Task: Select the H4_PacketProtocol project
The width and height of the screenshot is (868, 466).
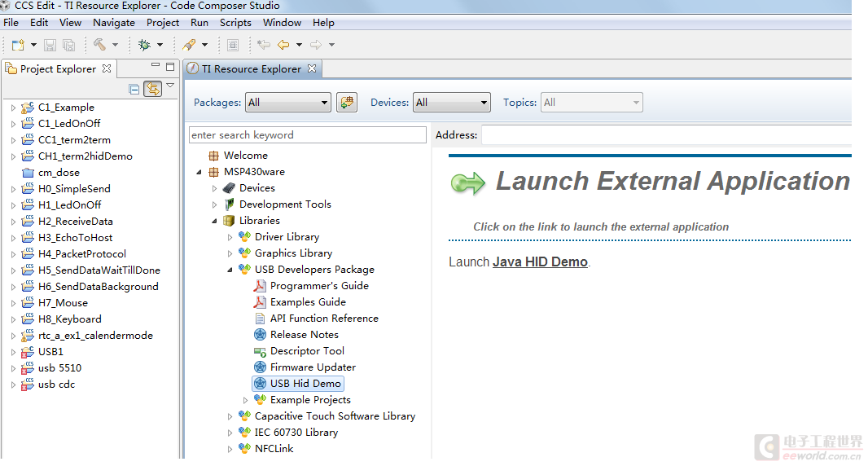Action: 82,254
